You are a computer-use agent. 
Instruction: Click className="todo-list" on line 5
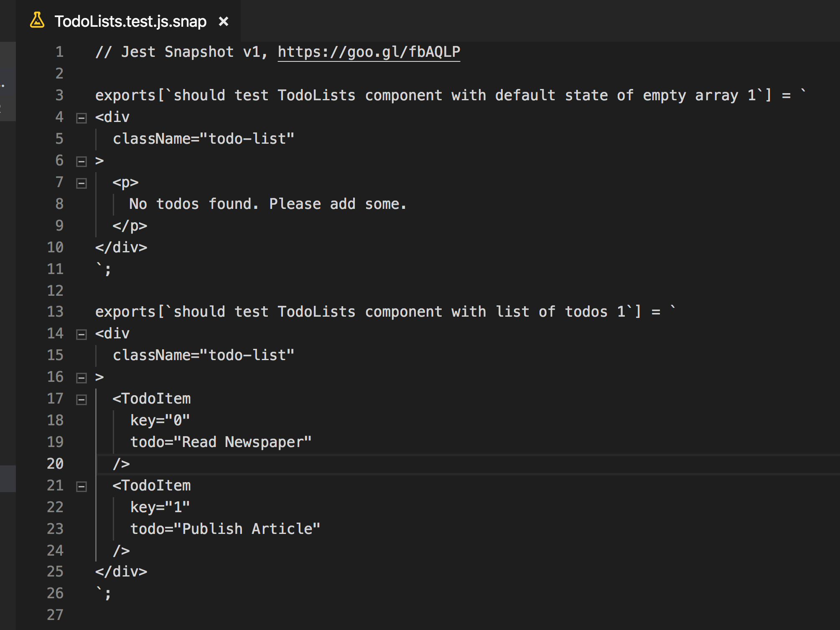(x=204, y=139)
